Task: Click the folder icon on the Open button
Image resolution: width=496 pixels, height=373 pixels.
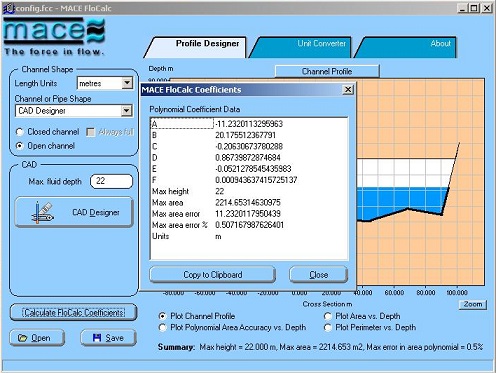Action: click(23, 338)
